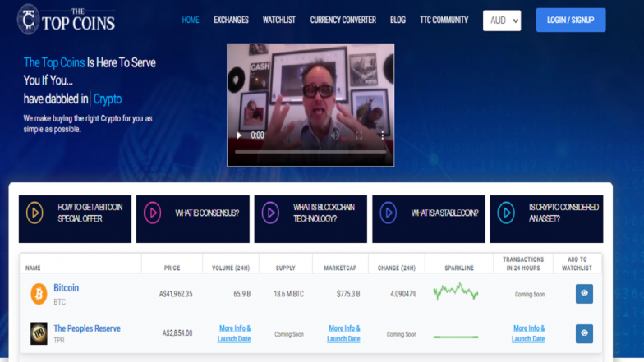Play 'What is a stablecoin?' icon
Image resolution: width=644 pixels, height=362 pixels.
point(388,213)
